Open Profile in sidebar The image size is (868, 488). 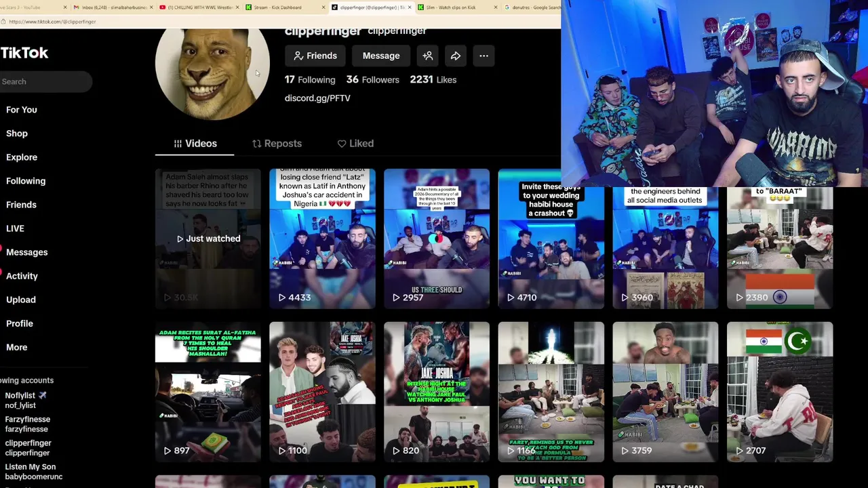pyautogui.click(x=19, y=323)
